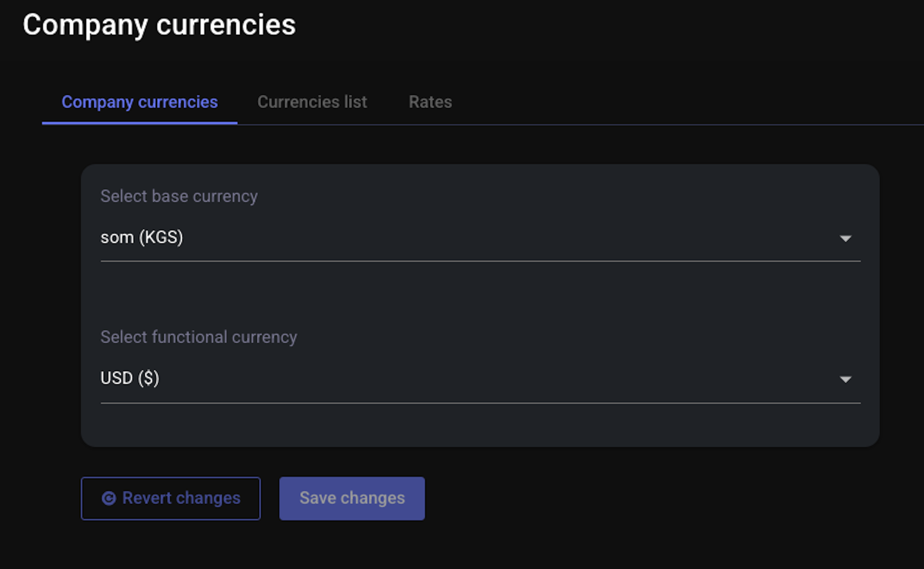
Task: Click the 'Select functional currency' label
Action: [x=199, y=337]
